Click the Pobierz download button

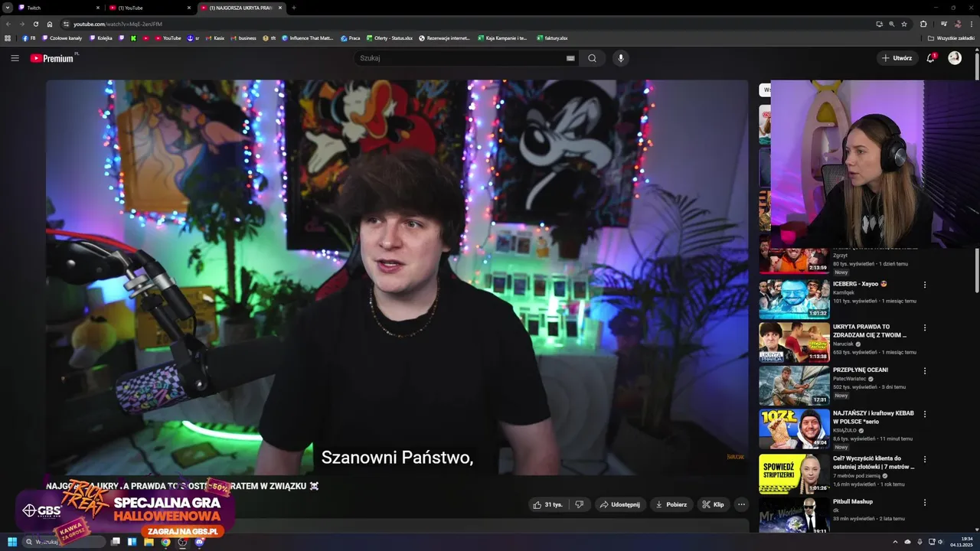tap(671, 504)
